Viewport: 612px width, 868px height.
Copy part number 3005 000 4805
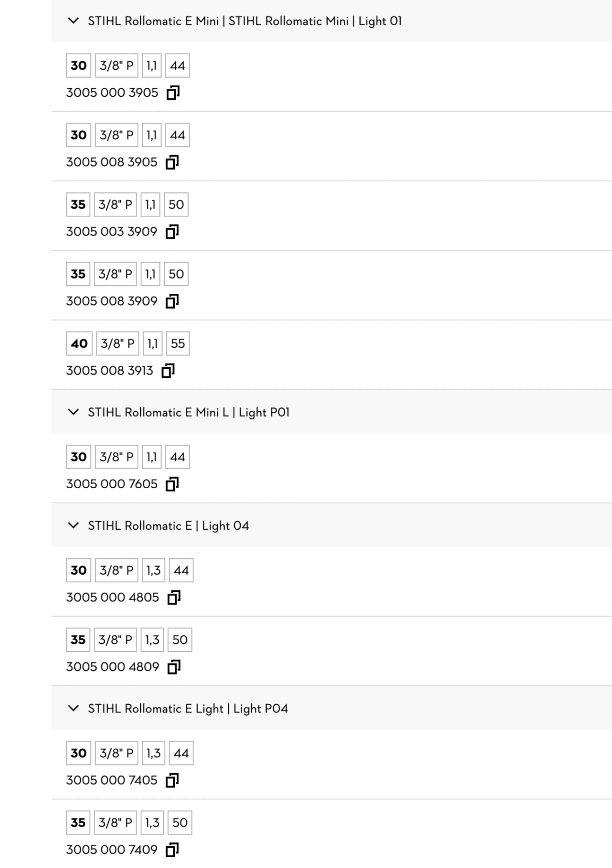click(174, 598)
